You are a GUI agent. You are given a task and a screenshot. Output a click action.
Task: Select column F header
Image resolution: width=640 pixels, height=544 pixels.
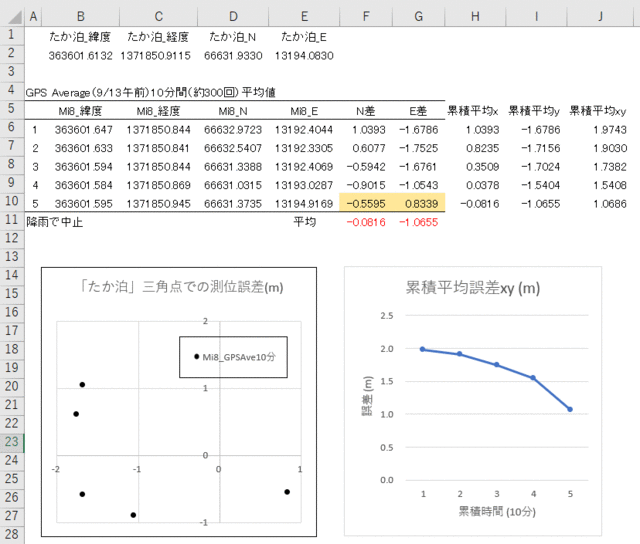(370, 16)
